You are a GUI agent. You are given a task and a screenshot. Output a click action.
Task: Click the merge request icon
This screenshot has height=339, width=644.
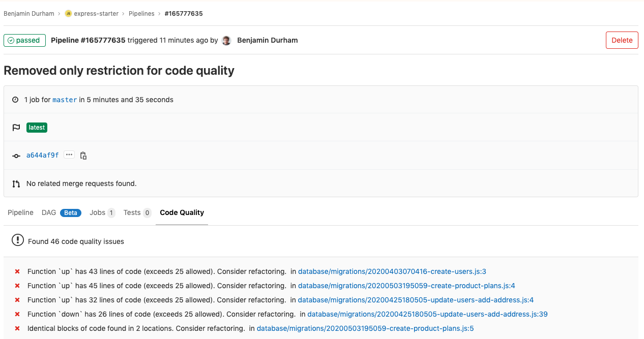click(16, 183)
